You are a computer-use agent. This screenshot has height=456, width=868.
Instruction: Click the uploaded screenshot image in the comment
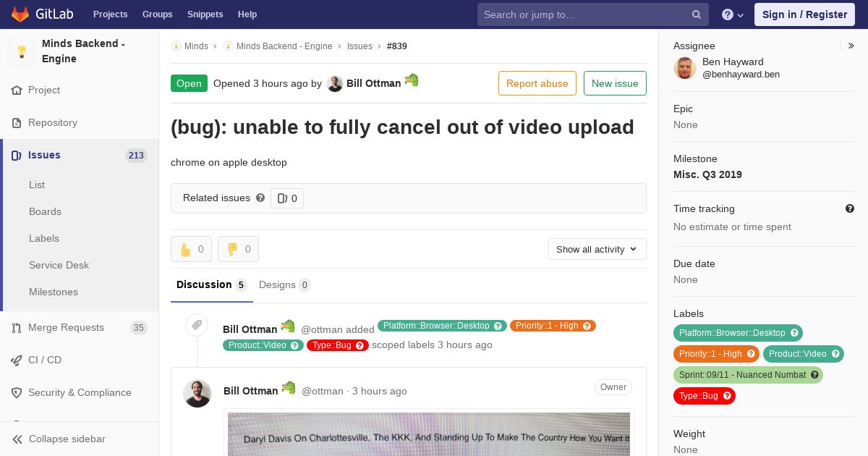click(429, 434)
